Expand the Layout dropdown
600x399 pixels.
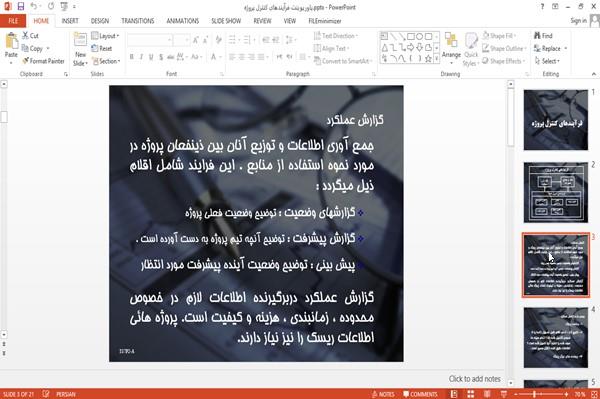click(x=105, y=36)
